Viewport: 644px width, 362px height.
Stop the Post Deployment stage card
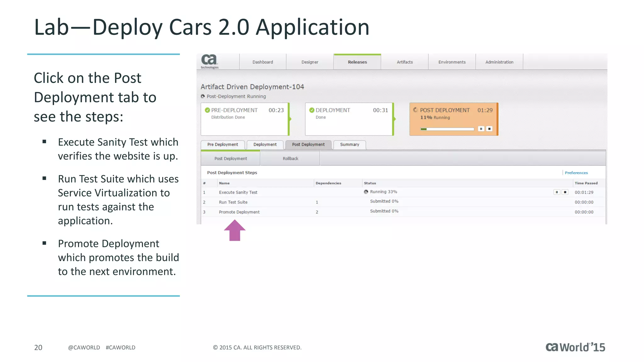pyautogui.click(x=489, y=129)
